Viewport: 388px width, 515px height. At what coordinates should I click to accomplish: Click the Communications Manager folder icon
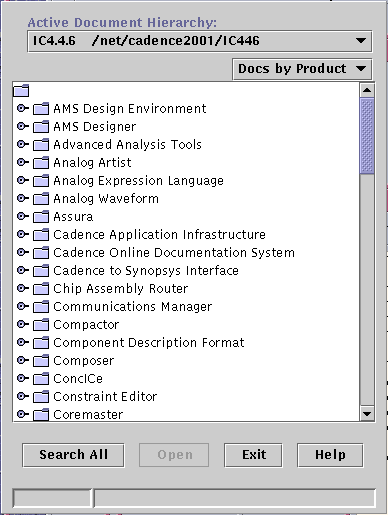coord(41,307)
